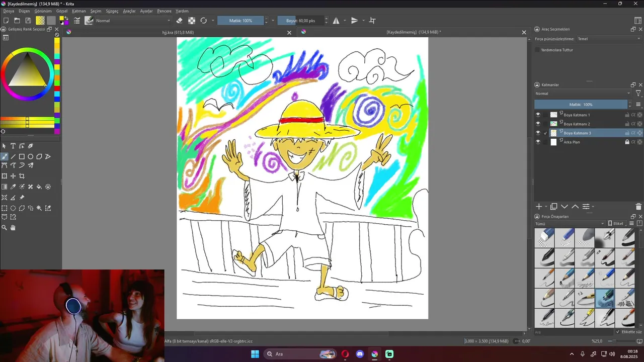The width and height of the screenshot is (644, 362).
Task: Select the Move tool
Action: click(13, 176)
